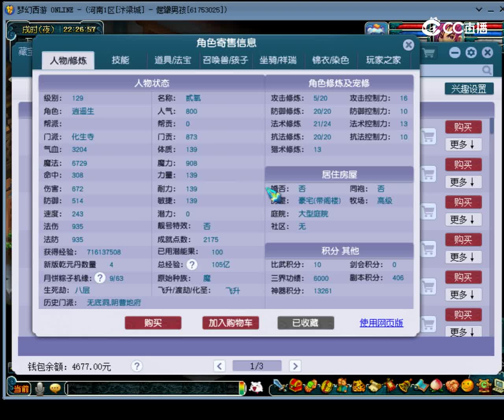This screenshot has width=504, height=420.
Task: Open the title bar dropdown chevron
Action: coord(479,9)
